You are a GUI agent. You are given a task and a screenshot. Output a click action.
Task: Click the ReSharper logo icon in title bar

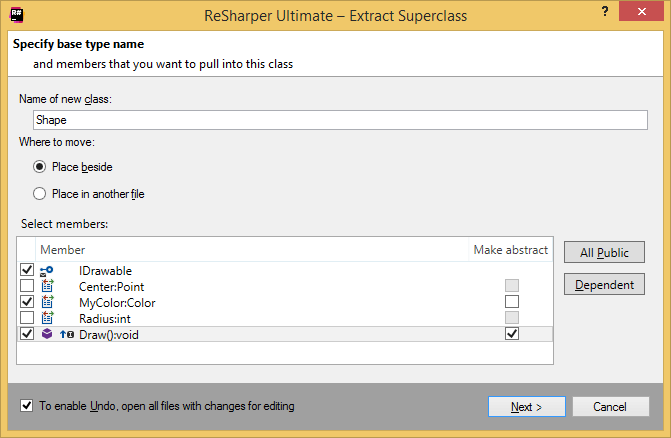(x=15, y=14)
